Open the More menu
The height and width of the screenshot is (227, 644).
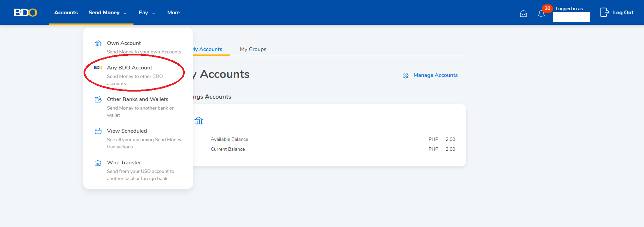point(173,13)
